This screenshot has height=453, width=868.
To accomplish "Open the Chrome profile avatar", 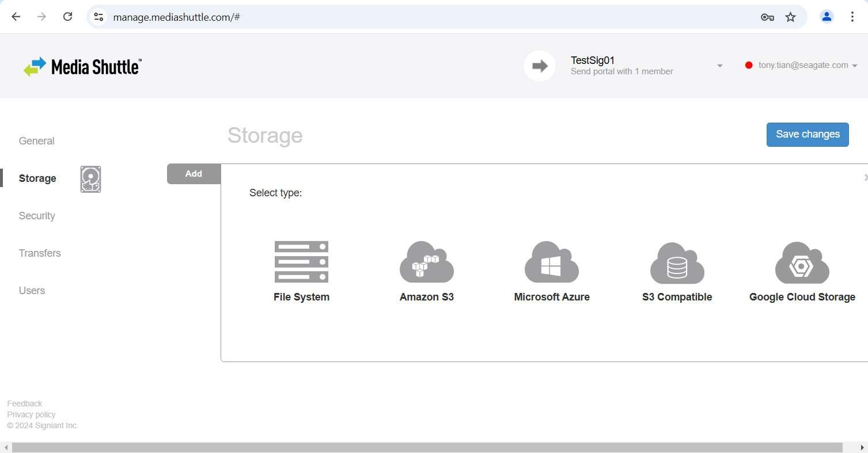I will (x=827, y=17).
